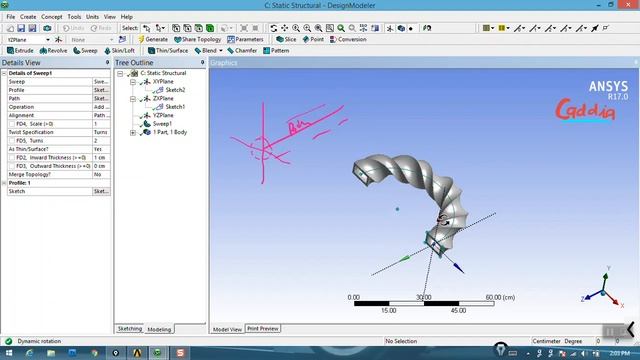Pin the Details View panel
Image resolution: width=640 pixels, height=360 pixels.
[107, 62]
